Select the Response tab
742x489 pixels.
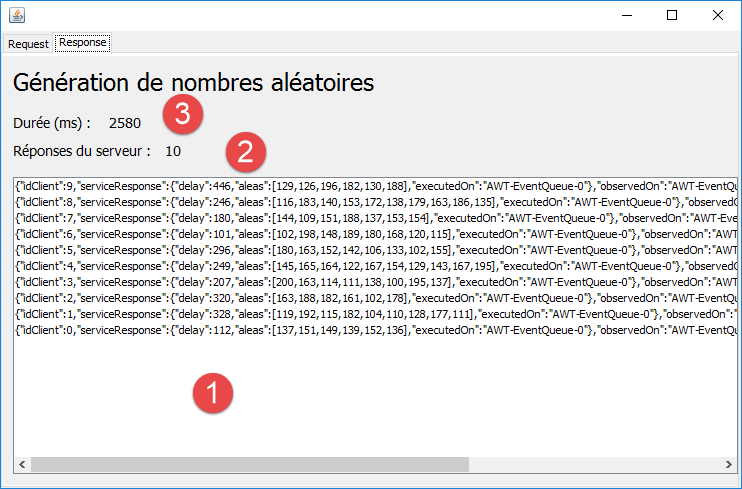tap(82, 43)
